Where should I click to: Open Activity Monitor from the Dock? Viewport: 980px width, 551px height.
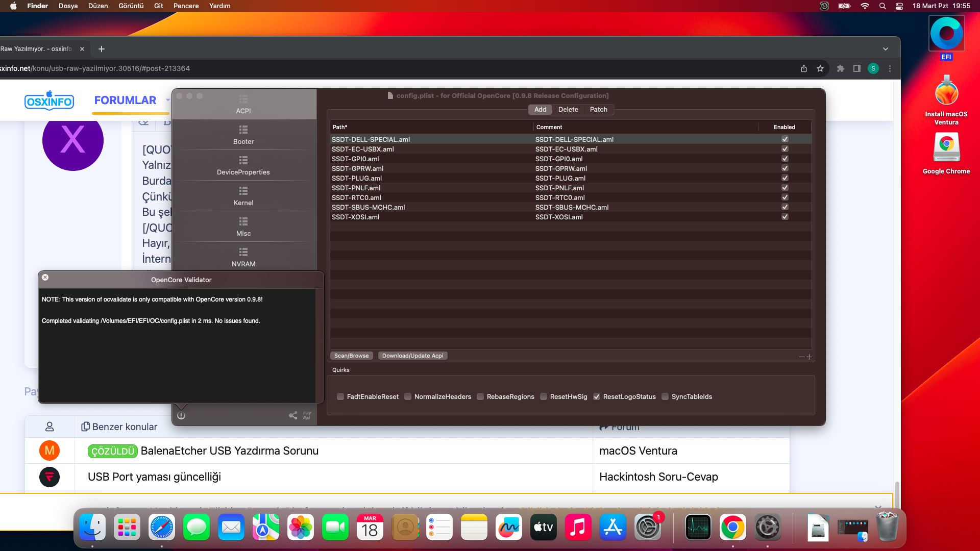(x=698, y=528)
